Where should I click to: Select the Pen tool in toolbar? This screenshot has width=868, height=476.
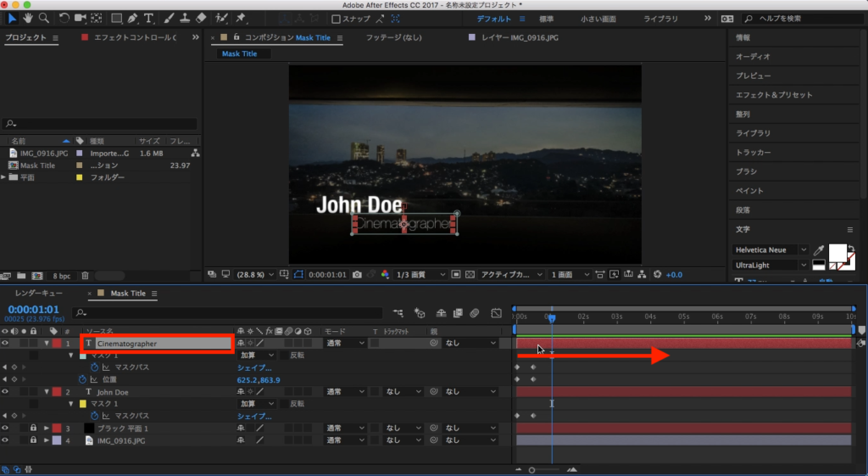tap(133, 18)
